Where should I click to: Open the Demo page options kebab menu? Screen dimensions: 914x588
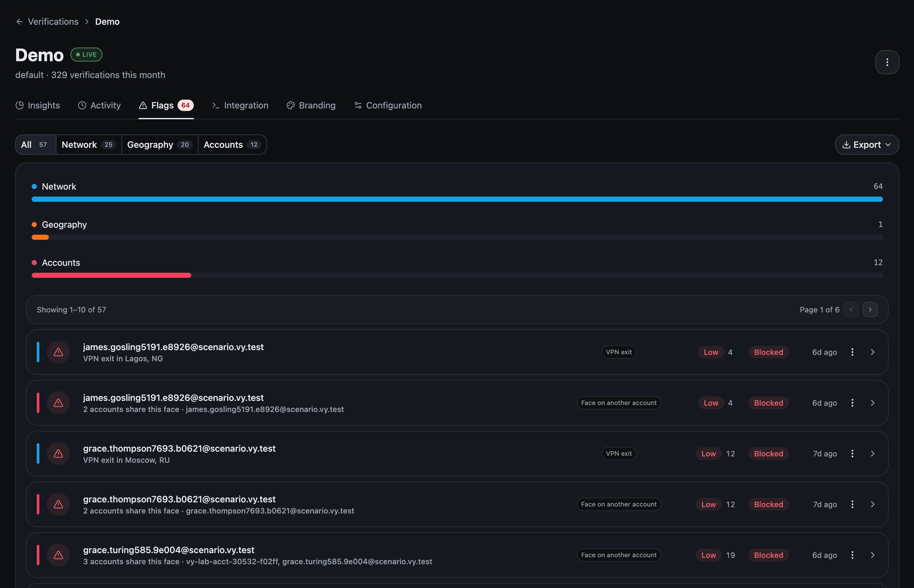pos(887,62)
